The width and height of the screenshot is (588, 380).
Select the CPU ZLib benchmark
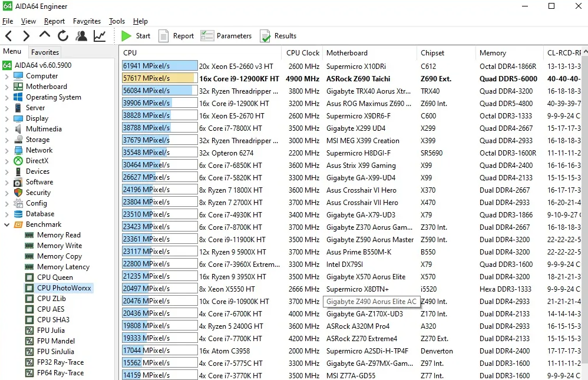point(51,299)
